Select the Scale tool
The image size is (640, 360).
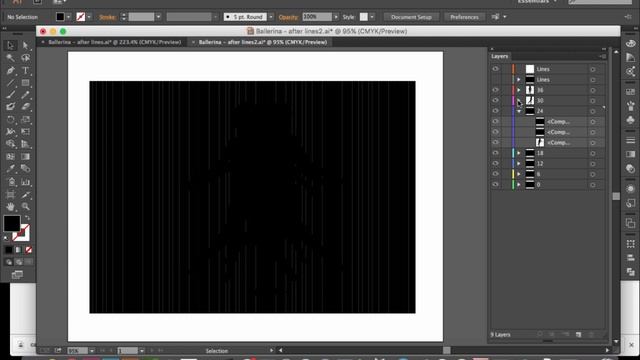[x=25, y=120]
